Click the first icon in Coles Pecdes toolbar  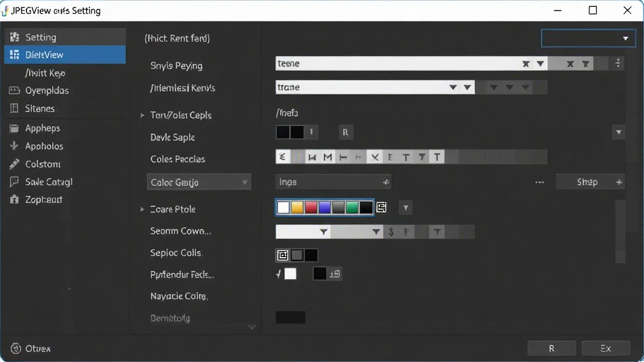282,156
